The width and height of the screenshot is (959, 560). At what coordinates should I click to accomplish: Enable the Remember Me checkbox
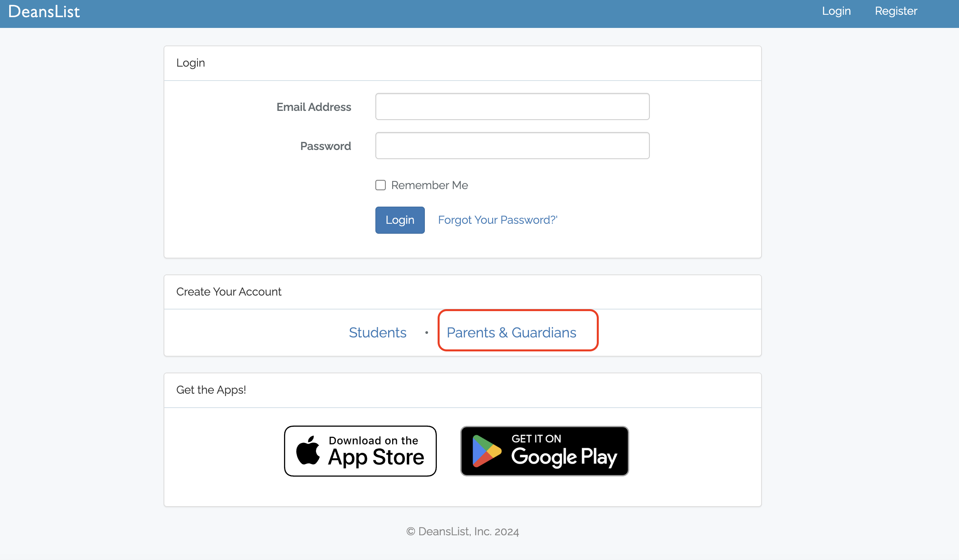coord(381,185)
